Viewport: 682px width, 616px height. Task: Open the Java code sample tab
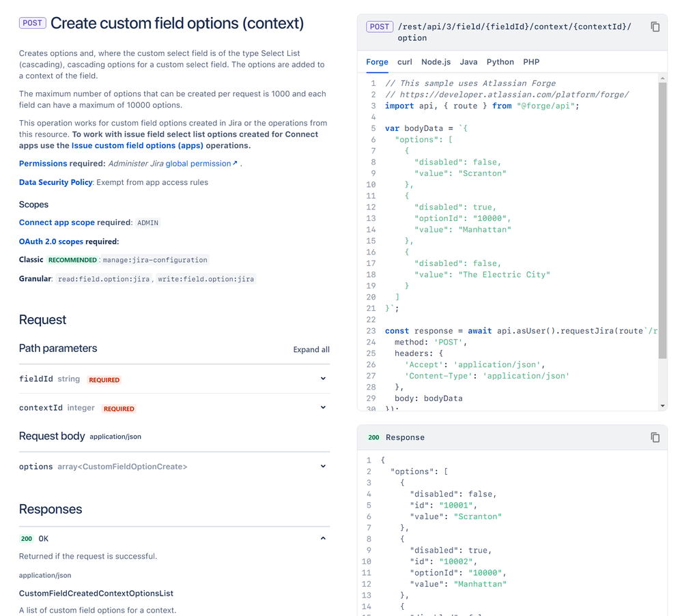pos(468,62)
